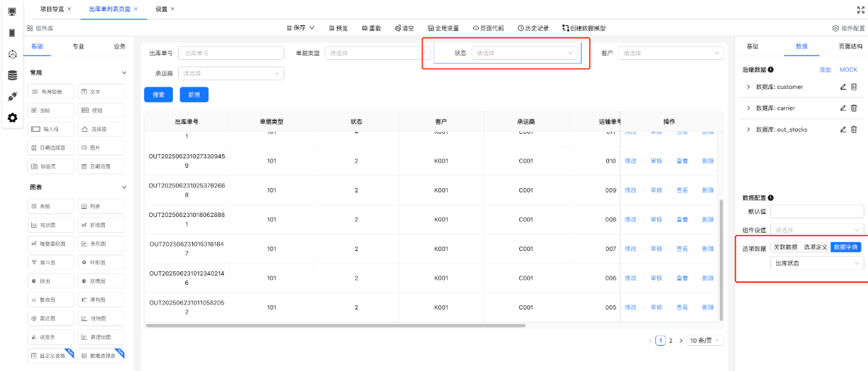Click 清空 clear in the toolbar
Screen dimensions: 868x371
tap(404, 28)
